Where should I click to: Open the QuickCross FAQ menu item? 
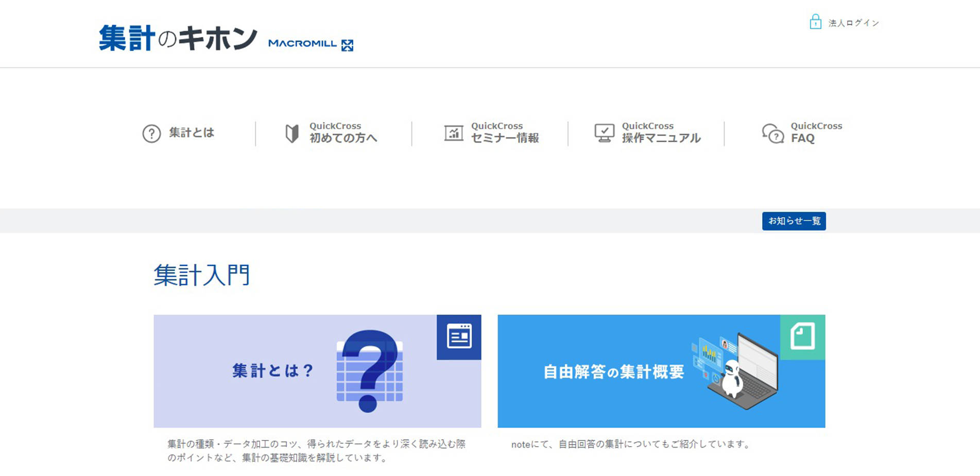(816, 133)
